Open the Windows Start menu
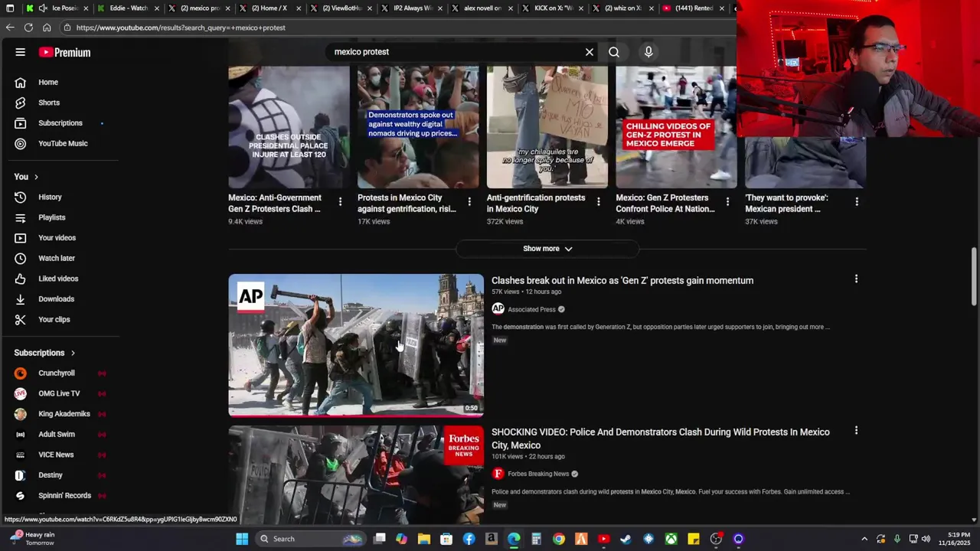Screen dimensions: 980x551 coord(242,539)
